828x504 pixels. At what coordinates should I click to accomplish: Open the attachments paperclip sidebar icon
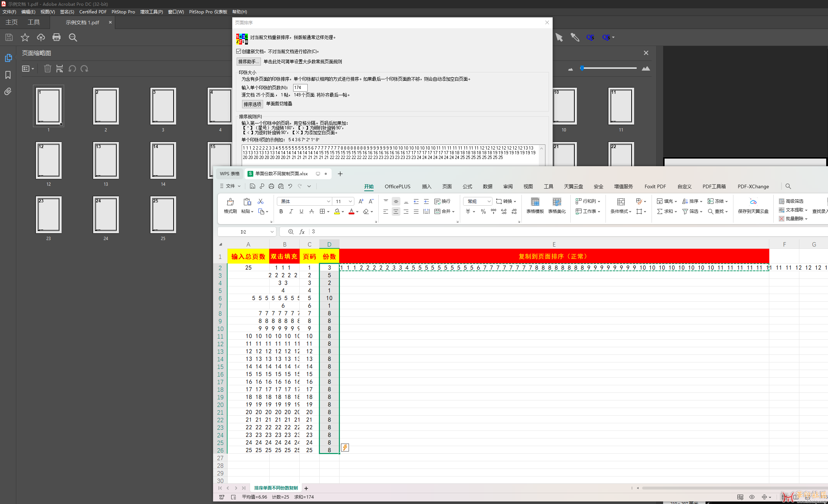8,92
